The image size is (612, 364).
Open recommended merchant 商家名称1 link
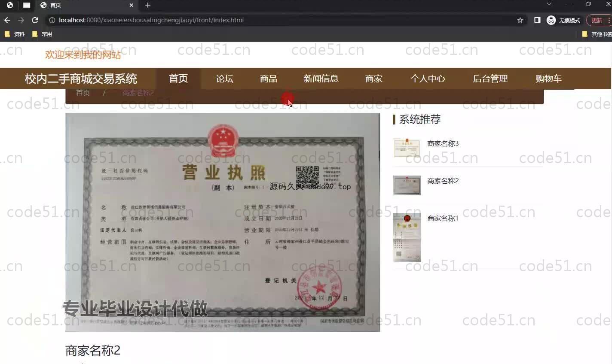443,218
